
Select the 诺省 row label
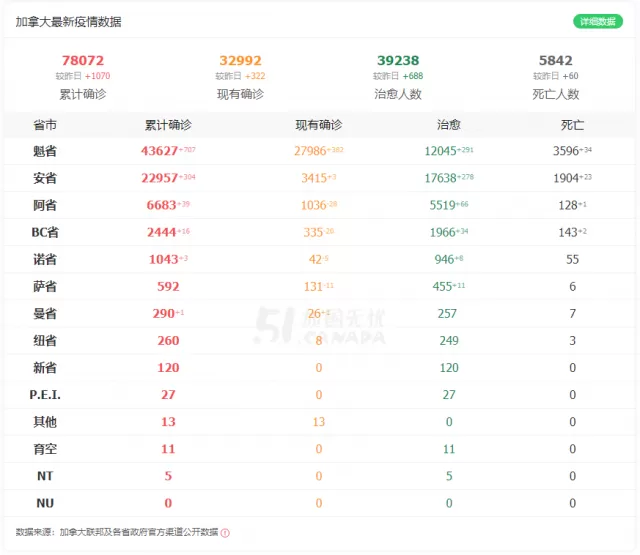coord(45,260)
